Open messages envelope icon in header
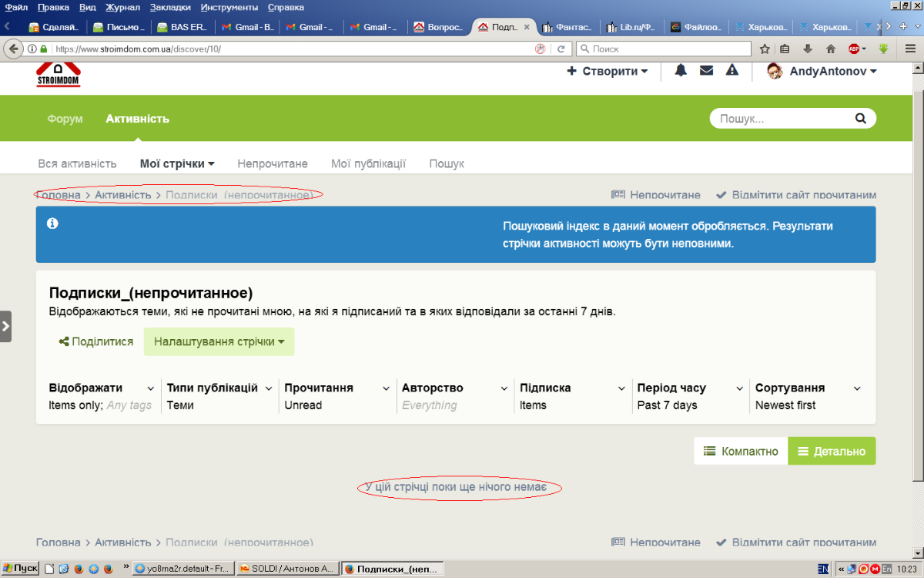Image resolution: width=924 pixels, height=578 pixels. pos(706,71)
